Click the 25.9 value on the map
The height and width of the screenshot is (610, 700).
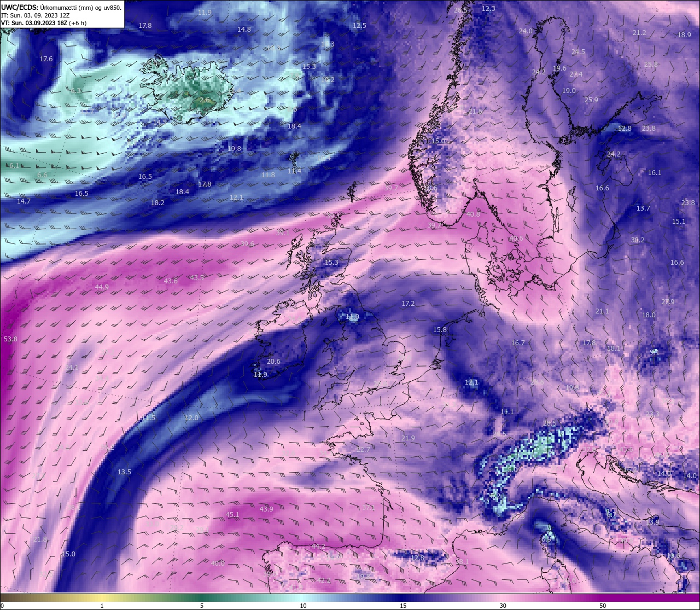[x=591, y=100]
